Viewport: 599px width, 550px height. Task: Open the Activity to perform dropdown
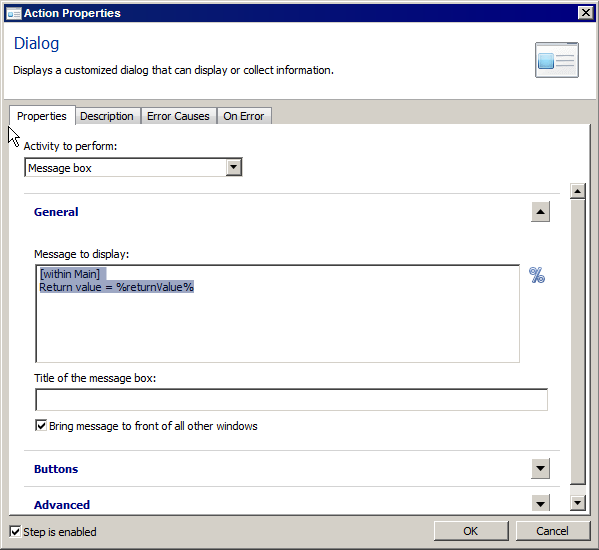[234, 167]
